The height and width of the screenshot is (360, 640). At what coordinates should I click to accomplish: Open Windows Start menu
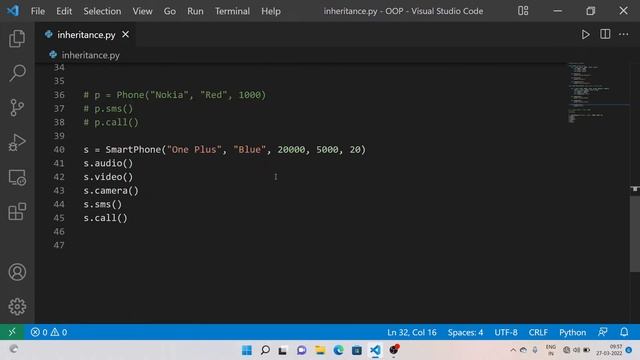tap(247, 350)
